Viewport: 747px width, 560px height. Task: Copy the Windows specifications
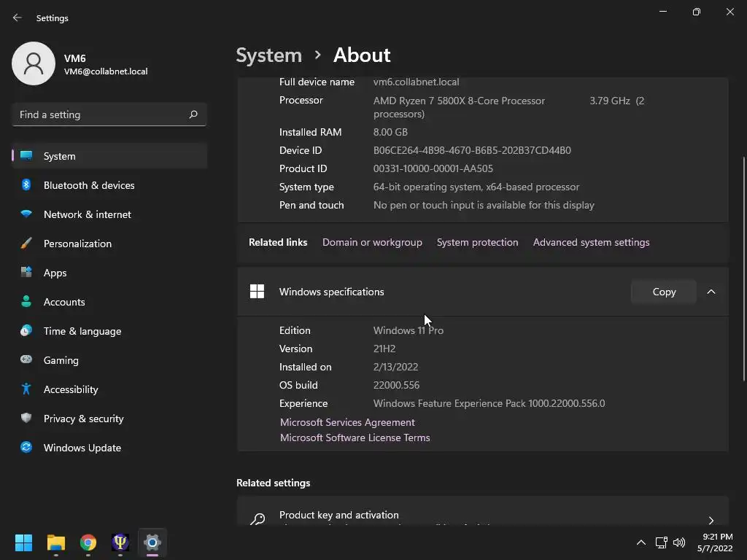[x=664, y=292]
